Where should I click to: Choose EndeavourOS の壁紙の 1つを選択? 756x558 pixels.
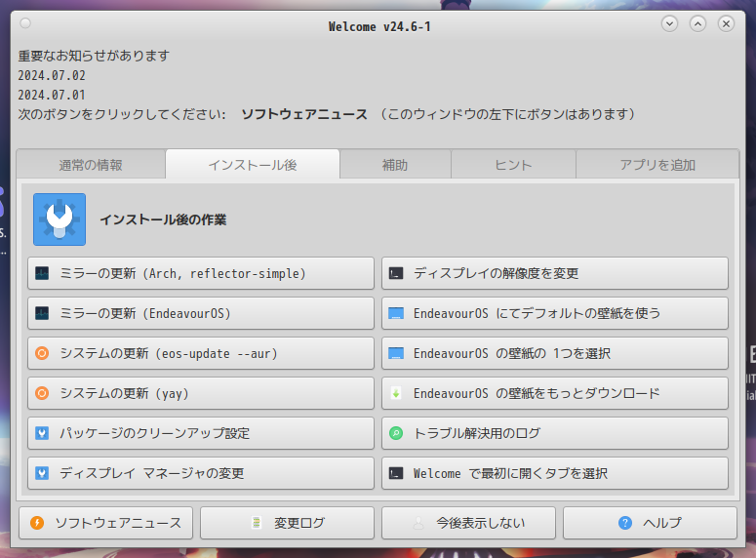[555, 353]
